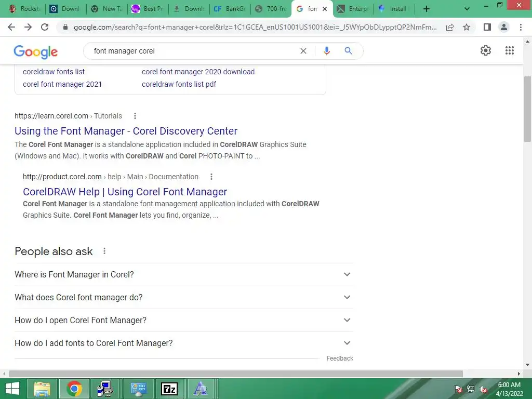Open Google apps grid
Screen dimensions: 532x399
[x=509, y=50]
